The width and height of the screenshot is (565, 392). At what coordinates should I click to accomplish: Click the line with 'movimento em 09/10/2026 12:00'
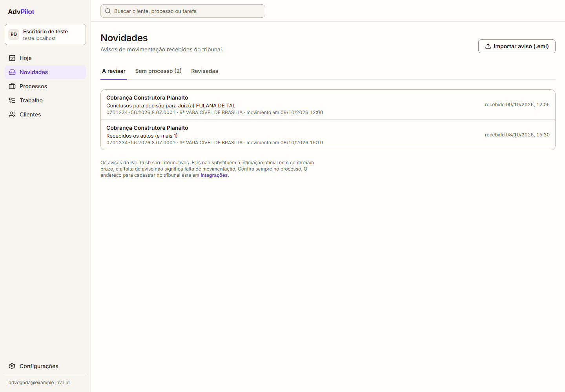[x=215, y=113]
